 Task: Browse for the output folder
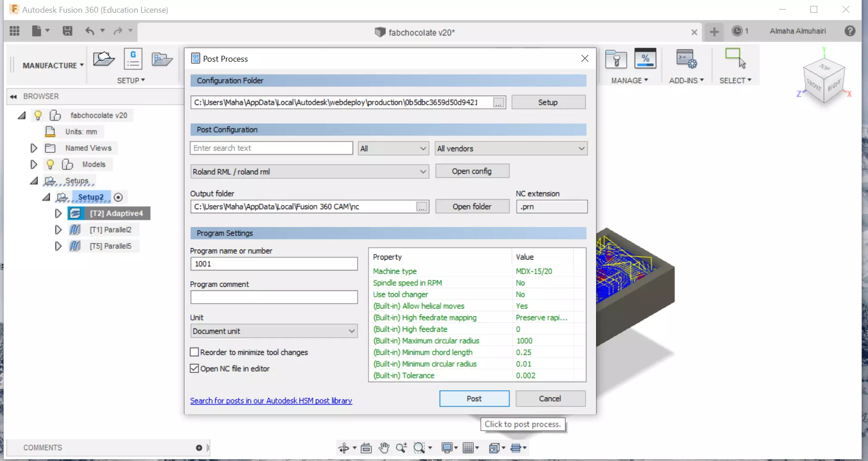(x=422, y=207)
